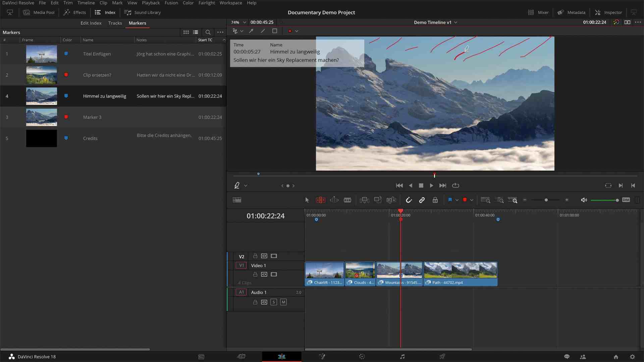
Task: Select the Razor edit mode tool
Action: (347, 200)
